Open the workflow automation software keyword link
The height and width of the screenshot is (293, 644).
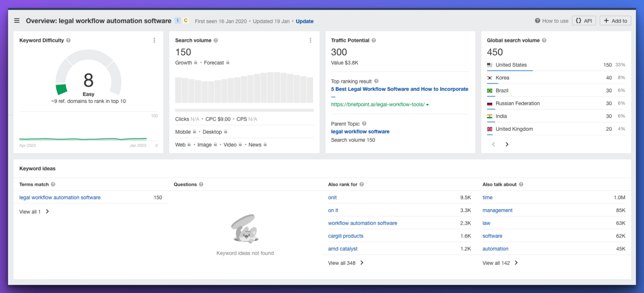click(x=362, y=223)
